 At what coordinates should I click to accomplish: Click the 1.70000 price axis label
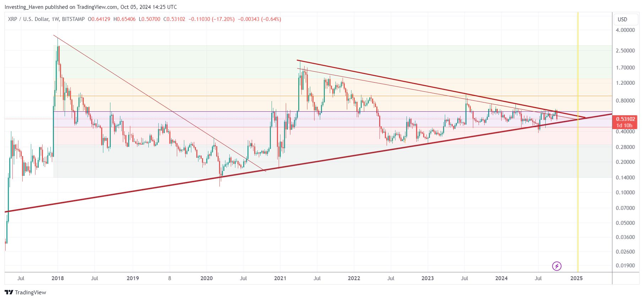pos(625,68)
